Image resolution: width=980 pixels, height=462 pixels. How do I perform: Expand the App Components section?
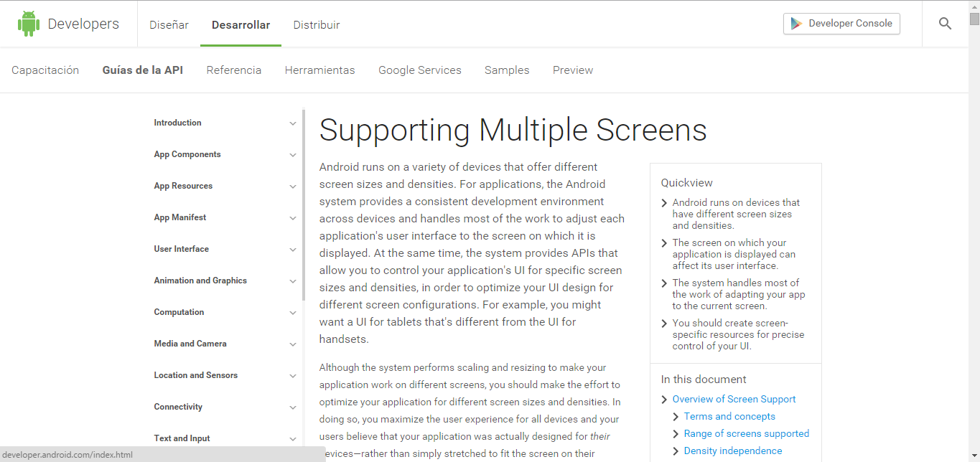pos(292,155)
